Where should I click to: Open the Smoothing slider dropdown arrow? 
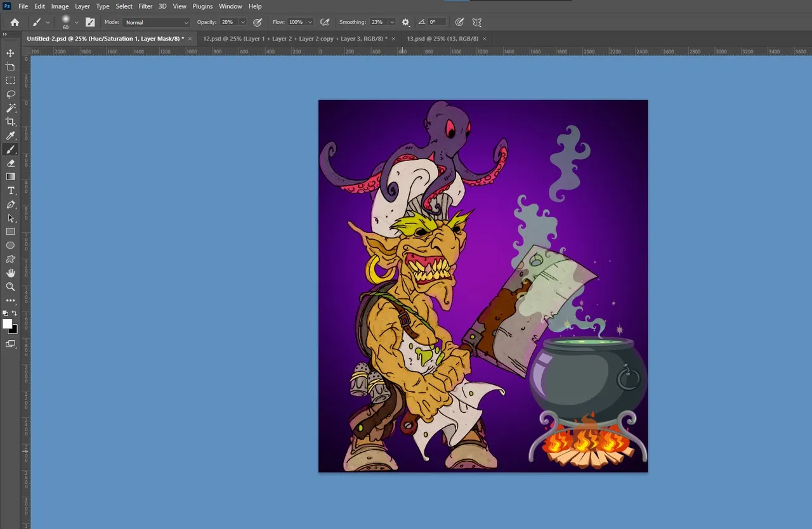pyautogui.click(x=391, y=22)
